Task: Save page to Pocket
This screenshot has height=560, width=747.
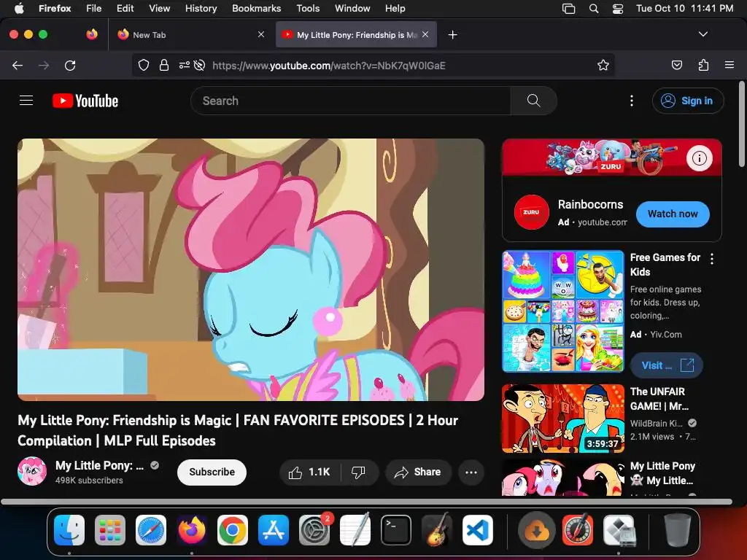Action: coord(676,65)
